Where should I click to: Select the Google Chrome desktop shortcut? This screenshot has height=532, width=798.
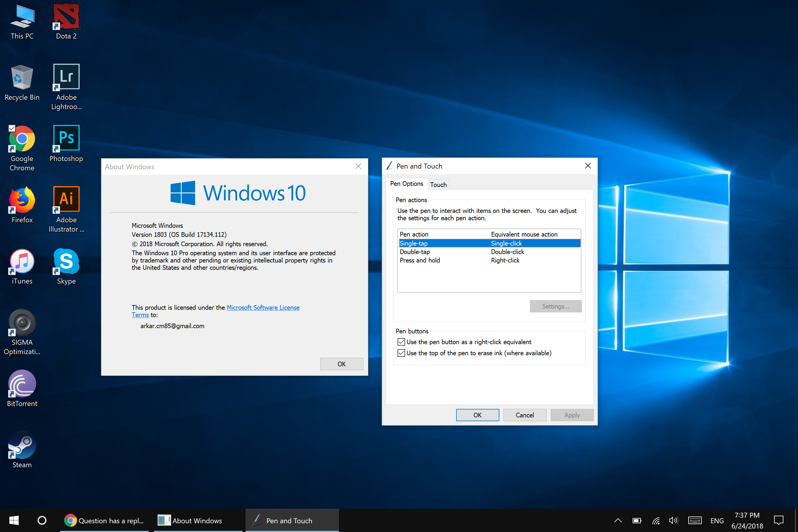click(22, 149)
